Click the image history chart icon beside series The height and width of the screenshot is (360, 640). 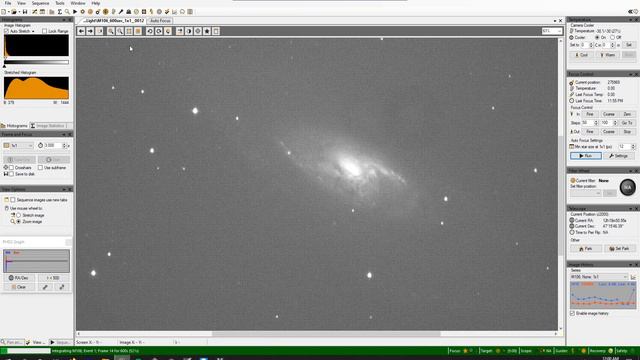[x=633, y=277]
